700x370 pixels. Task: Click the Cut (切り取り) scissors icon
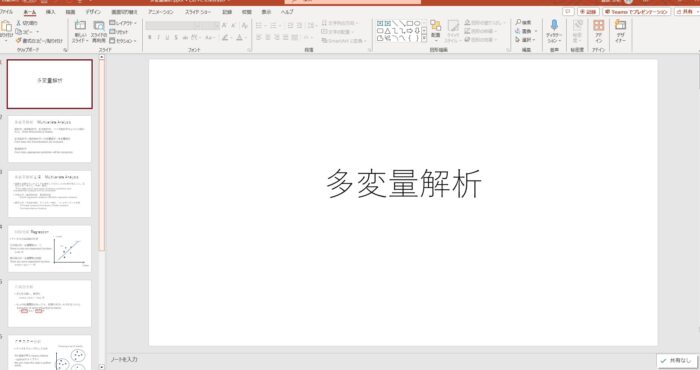click(27, 23)
